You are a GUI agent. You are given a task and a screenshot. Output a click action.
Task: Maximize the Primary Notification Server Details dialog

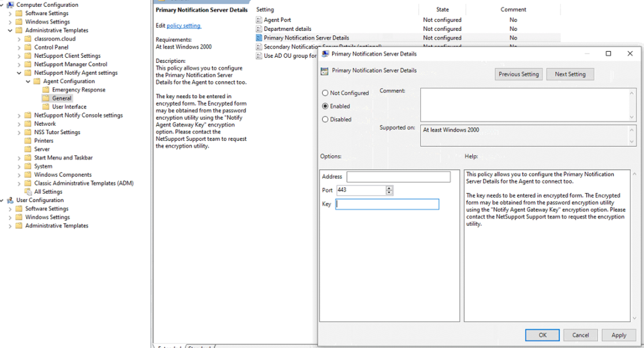coord(608,54)
